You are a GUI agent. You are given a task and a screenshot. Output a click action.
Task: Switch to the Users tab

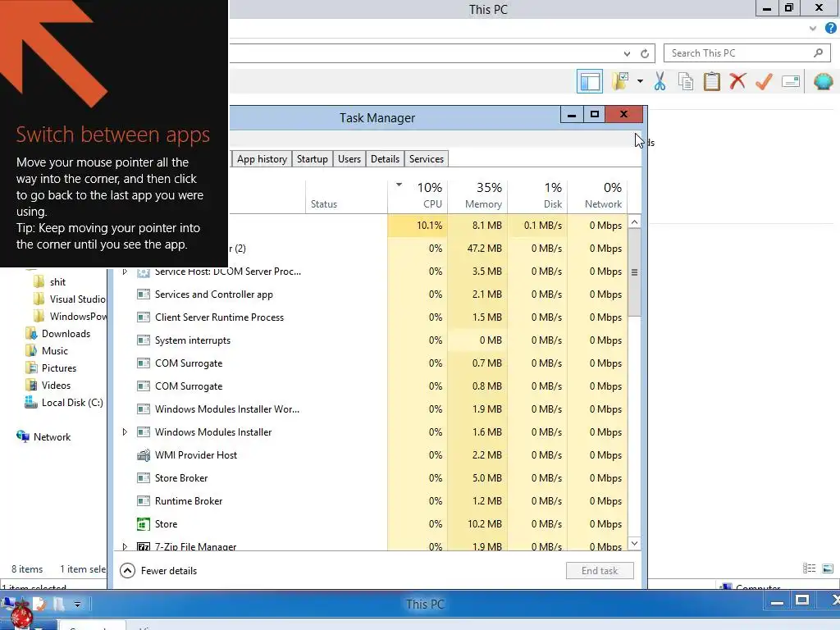[349, 159]
